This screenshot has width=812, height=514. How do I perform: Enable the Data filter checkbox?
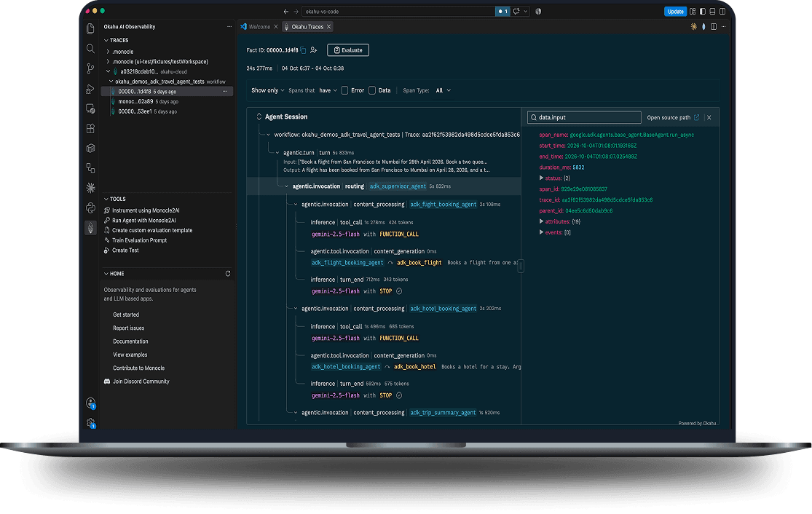coord(372,90)
